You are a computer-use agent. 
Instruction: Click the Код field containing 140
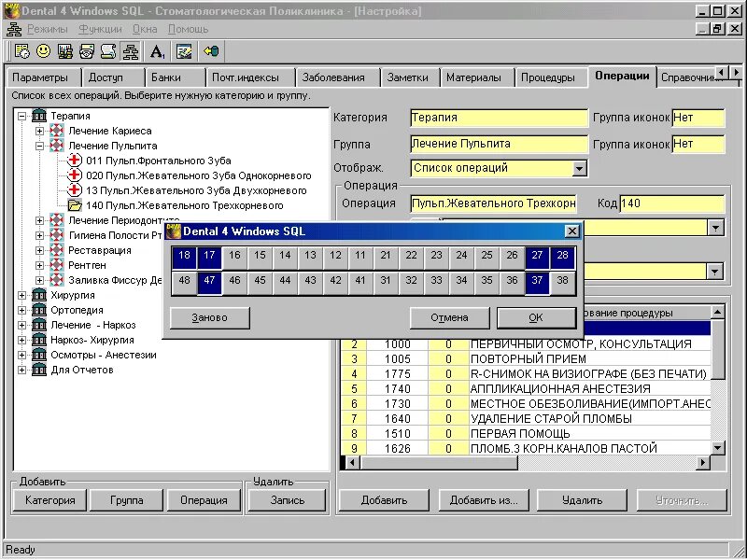point(671,203)
